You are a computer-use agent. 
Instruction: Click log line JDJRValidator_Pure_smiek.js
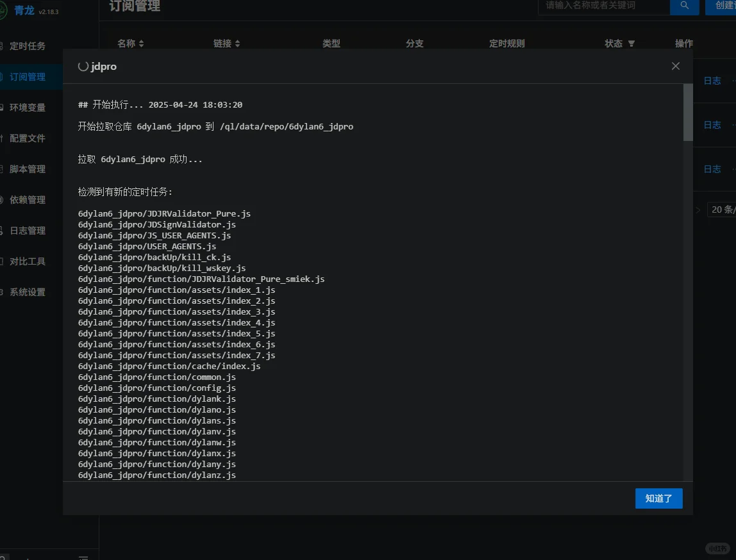pos(201,279)
